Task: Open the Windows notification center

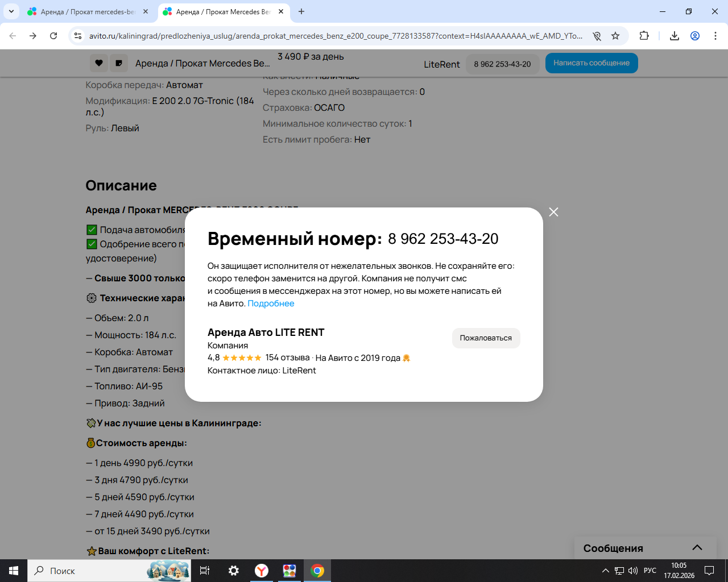Action: 709,571
